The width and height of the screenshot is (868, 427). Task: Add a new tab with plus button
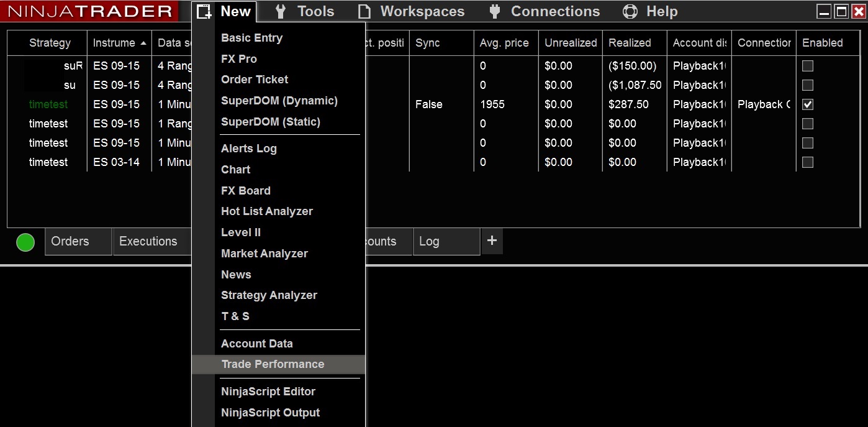coord(492,241)
